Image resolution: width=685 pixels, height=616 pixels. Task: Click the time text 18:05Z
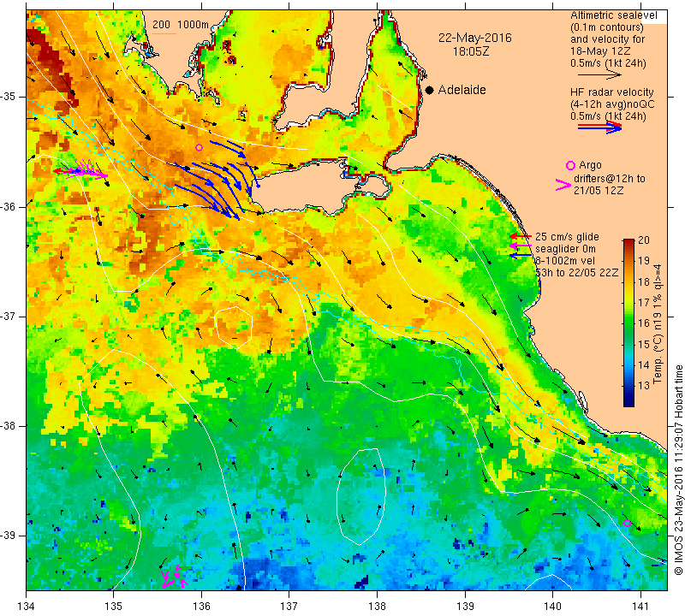(471, 51)
